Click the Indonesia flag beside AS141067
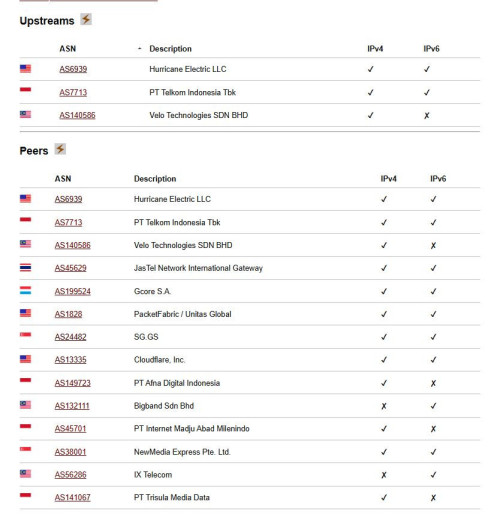Screen dimensions: 500x529 (x=25, y=495)
